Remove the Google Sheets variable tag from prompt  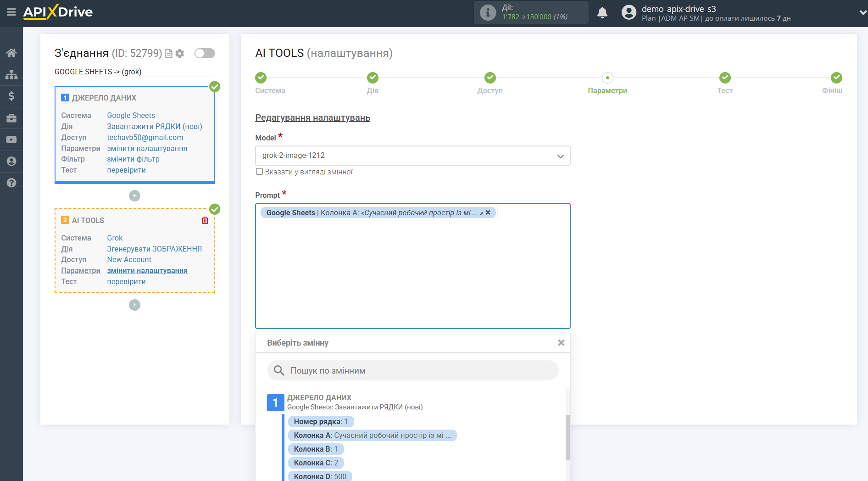(x=488, y=213)
